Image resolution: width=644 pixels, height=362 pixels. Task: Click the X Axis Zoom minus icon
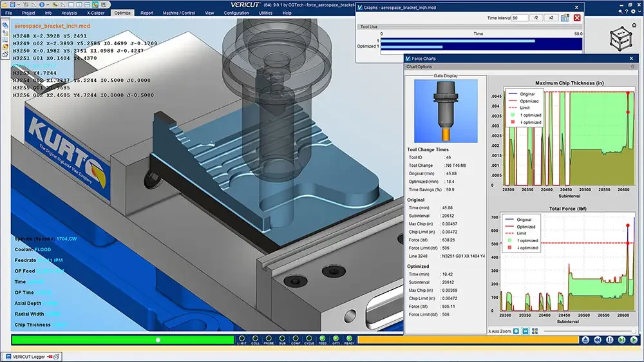(526, 331)
